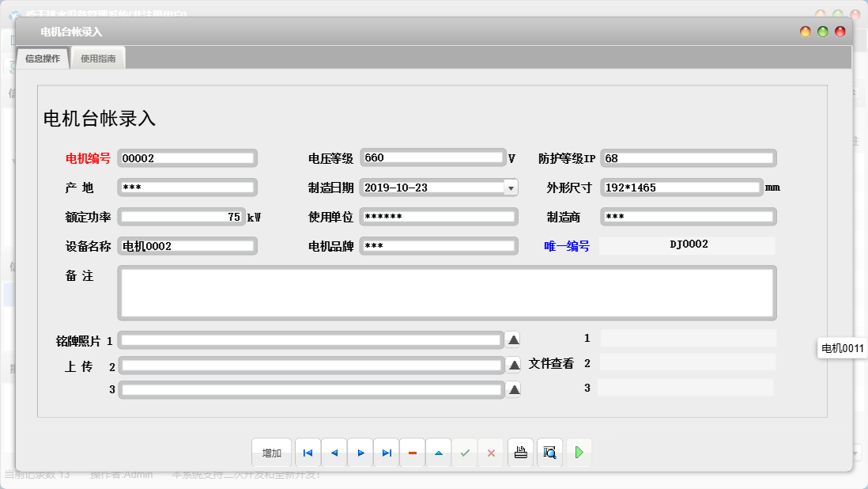Image resolution: width=868 pixels, height=489 pixels.
Task: Cancel changes with the red X icon
Action: (x=491, y=453)
